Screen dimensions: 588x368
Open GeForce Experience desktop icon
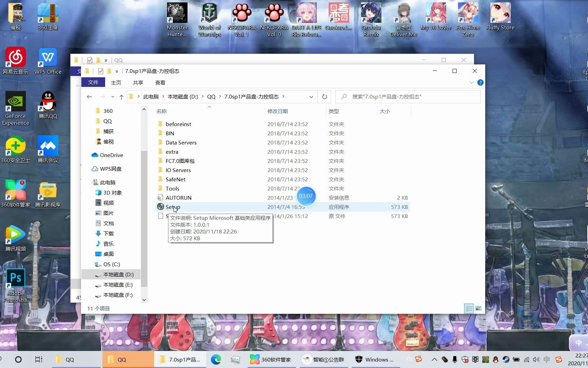click(15, 108)
